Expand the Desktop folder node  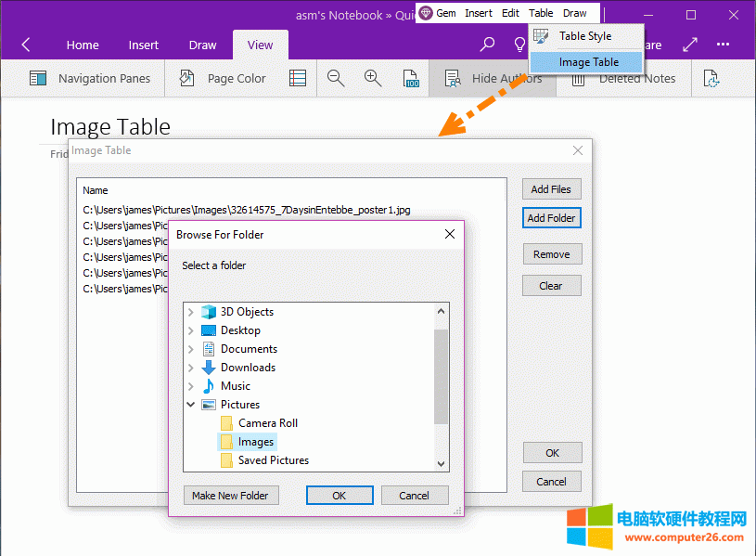191,330
